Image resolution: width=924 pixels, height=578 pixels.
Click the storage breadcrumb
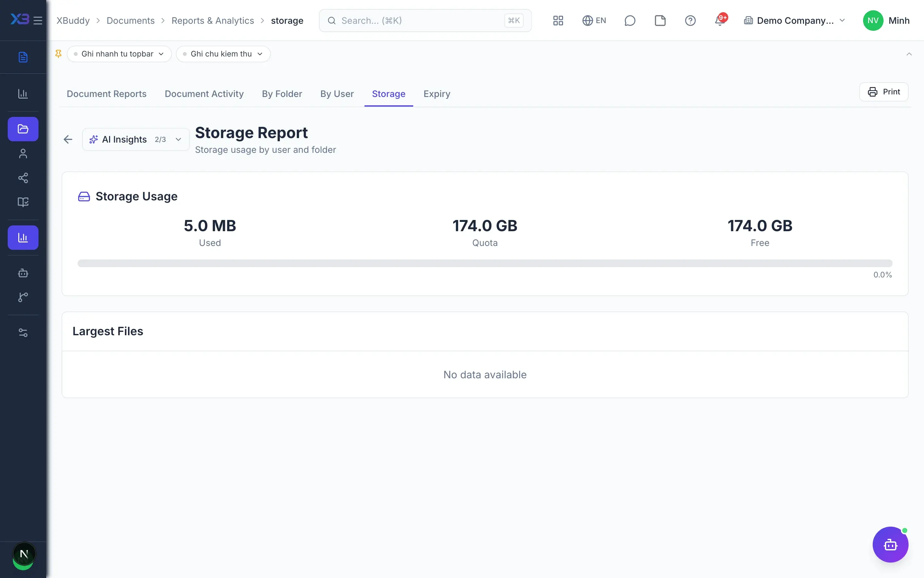point(287,21)
